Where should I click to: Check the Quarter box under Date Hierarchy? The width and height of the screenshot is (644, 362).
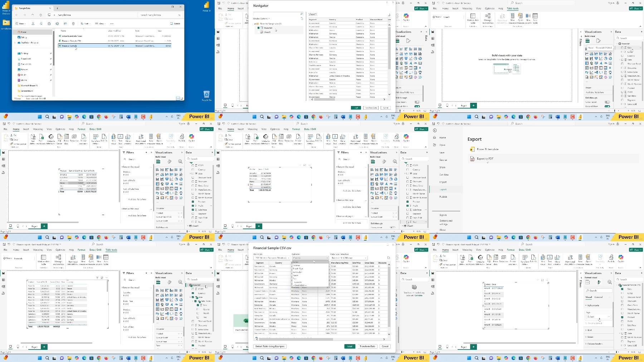pyautogui.click(x=198, y=309)
